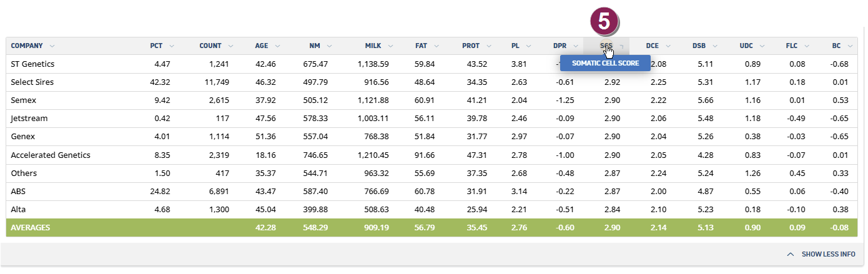
Task: Expand the PCT column sort chevron
Action: (172, 46)
